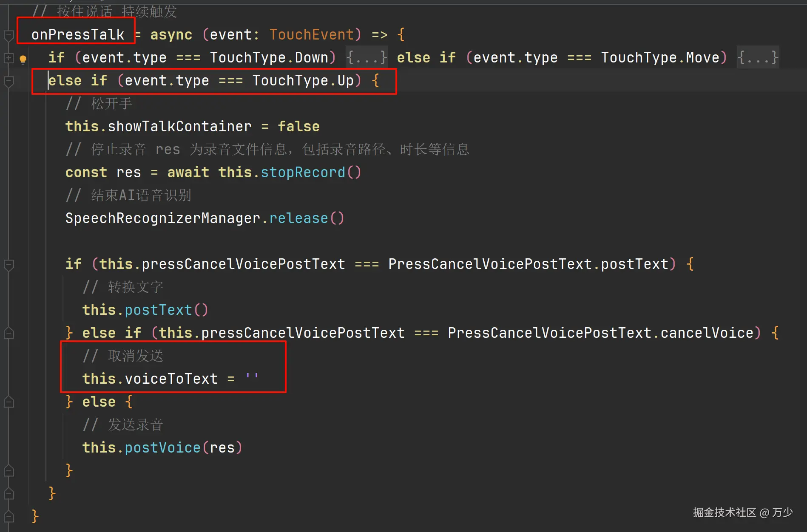The image size is (807, 532).
Task: Click the TouchEvent type annotation
Action: (x=311, y=34)
